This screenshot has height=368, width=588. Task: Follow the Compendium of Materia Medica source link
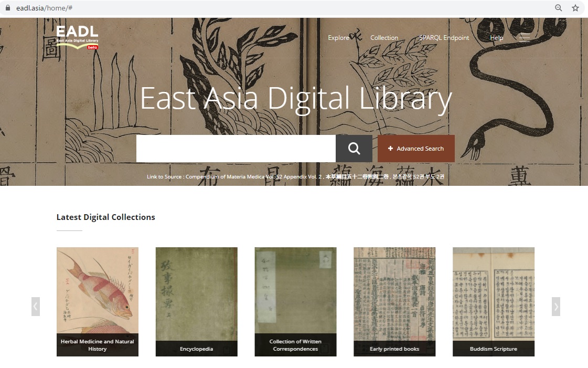[x=295, y=177]
